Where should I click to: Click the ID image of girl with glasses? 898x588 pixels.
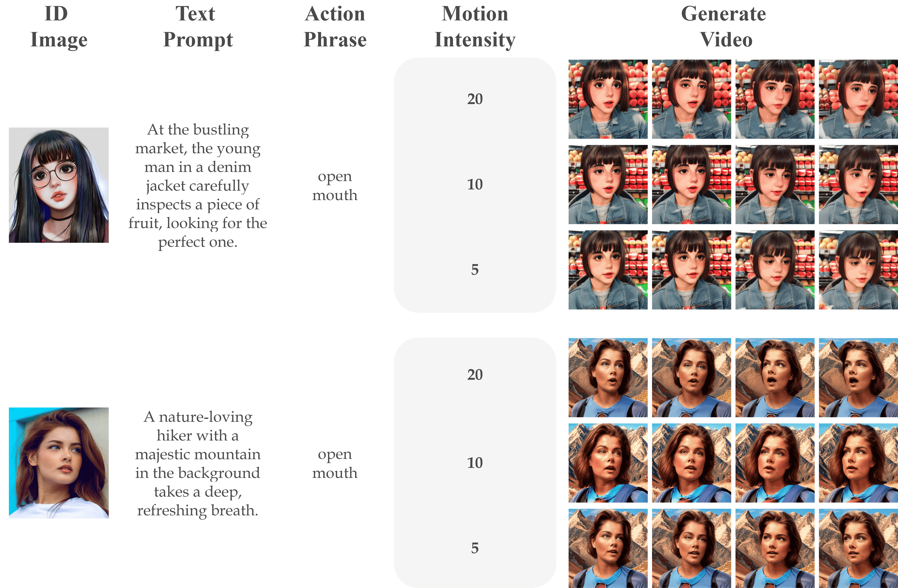[59, 185]
